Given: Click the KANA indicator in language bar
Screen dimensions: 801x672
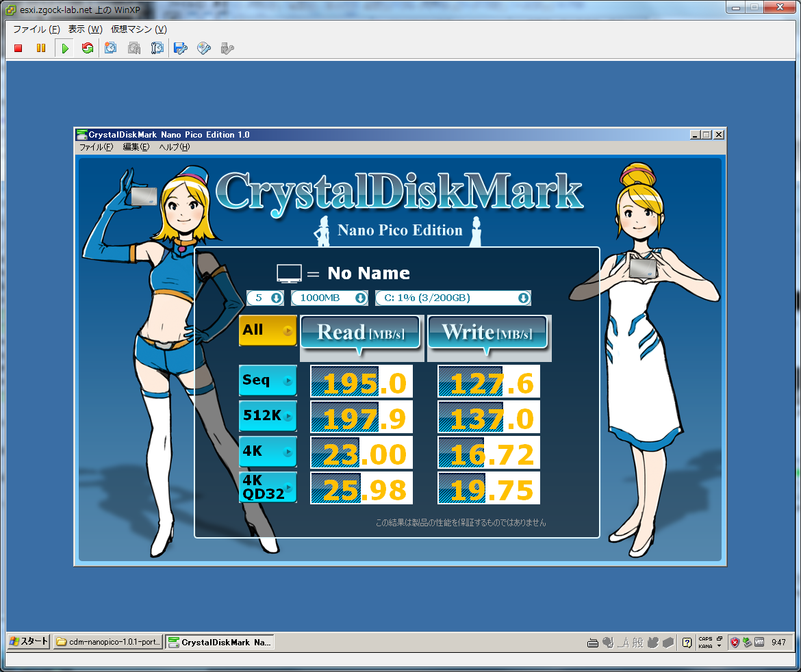Looking at the screenshot, I should pos(705,646).
